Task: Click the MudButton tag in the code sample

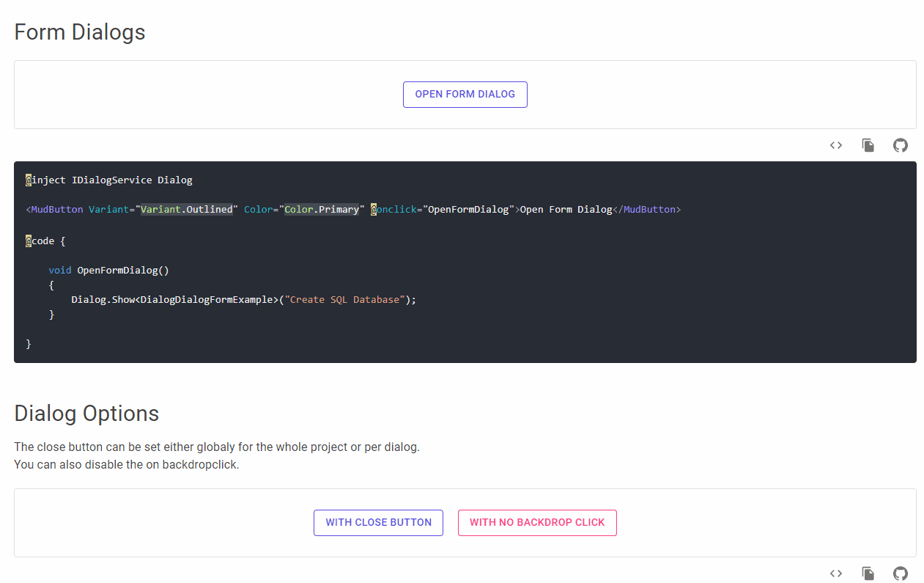Action: (x=54, y=209)
